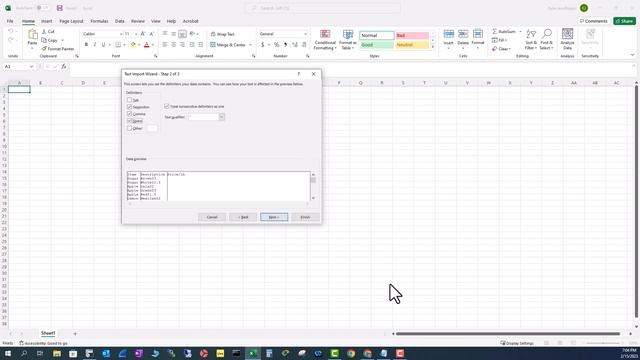Click the green Share button
The image size is (640, 360).
(624, 21)
